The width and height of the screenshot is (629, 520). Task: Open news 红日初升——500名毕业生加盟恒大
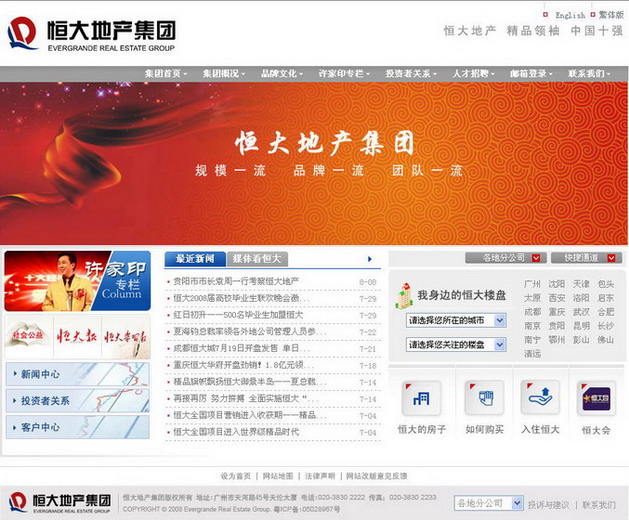click(238, 315)
